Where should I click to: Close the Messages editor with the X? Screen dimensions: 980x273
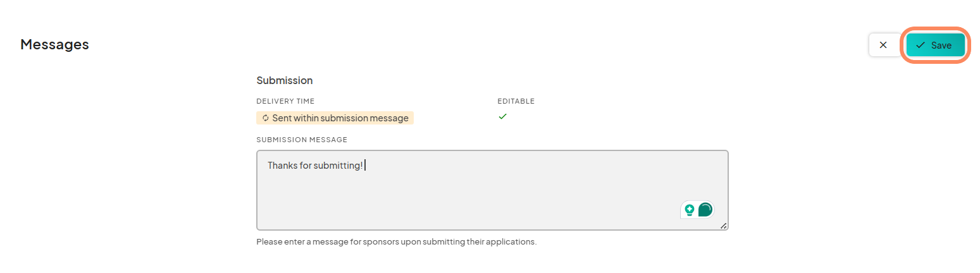coord(884,45)
